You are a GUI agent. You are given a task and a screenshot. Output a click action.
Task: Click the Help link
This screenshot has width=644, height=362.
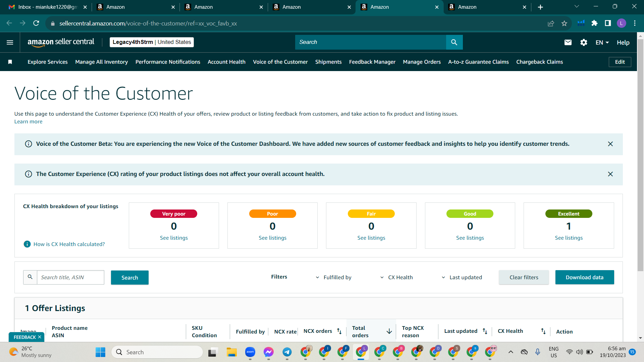[623, 43]
